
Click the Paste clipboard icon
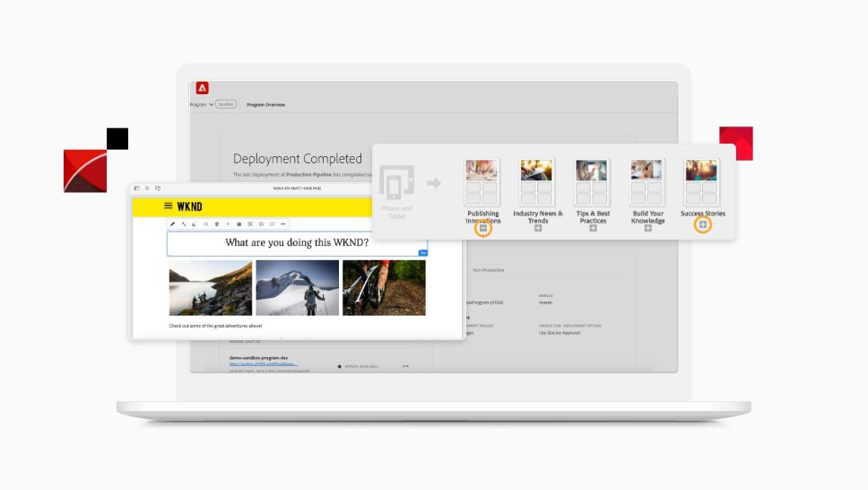[239, 224]
